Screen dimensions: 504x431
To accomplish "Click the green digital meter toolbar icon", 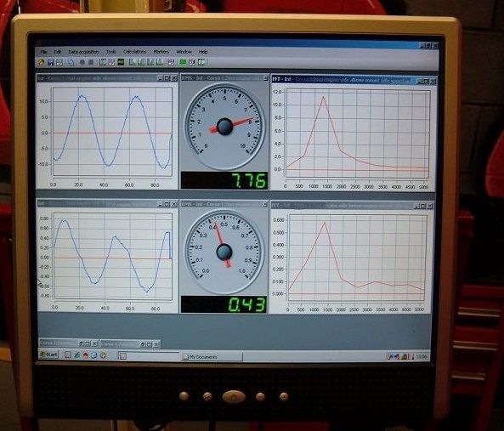I will [x=121, y=62].
